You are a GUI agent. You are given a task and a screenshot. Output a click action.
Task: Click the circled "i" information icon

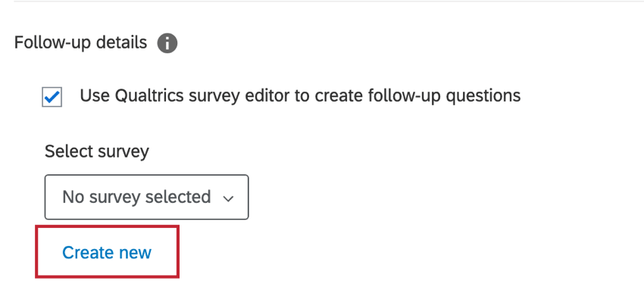click(167, 43)
